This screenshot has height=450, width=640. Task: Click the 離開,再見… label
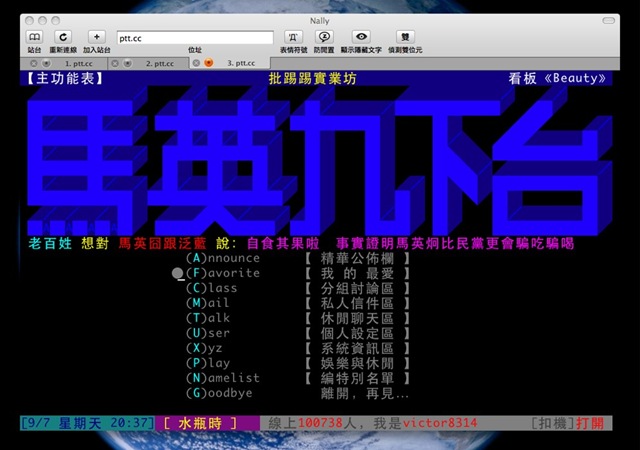(x=364, y=393)
